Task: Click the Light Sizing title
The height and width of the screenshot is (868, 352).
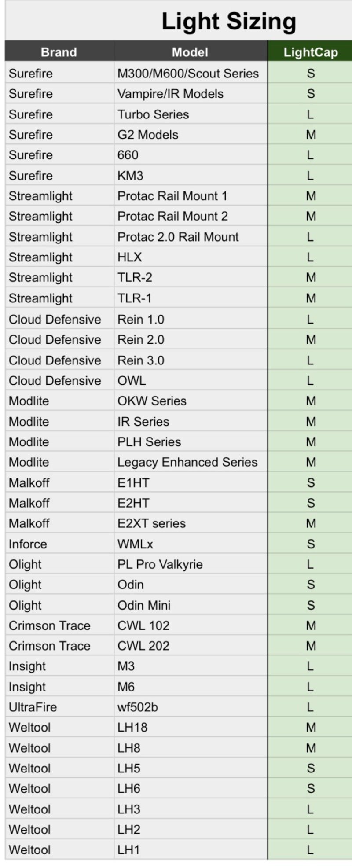Action: (x=229, y=21)
